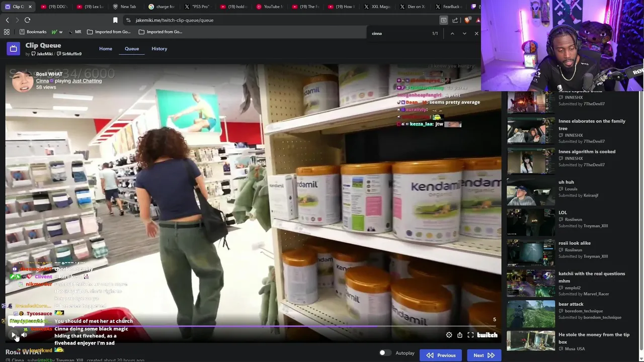Select clip "He stole the money from the tip box"

(x=573, y=341)
